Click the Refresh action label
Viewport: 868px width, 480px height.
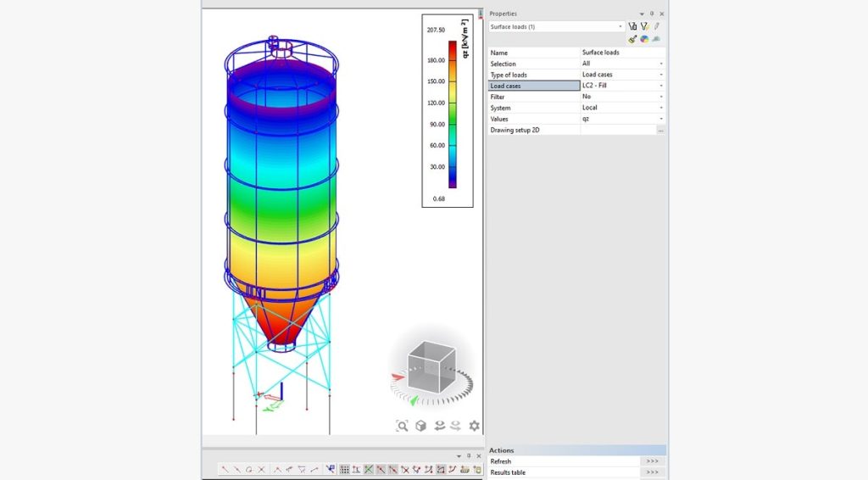coord(500,461)
